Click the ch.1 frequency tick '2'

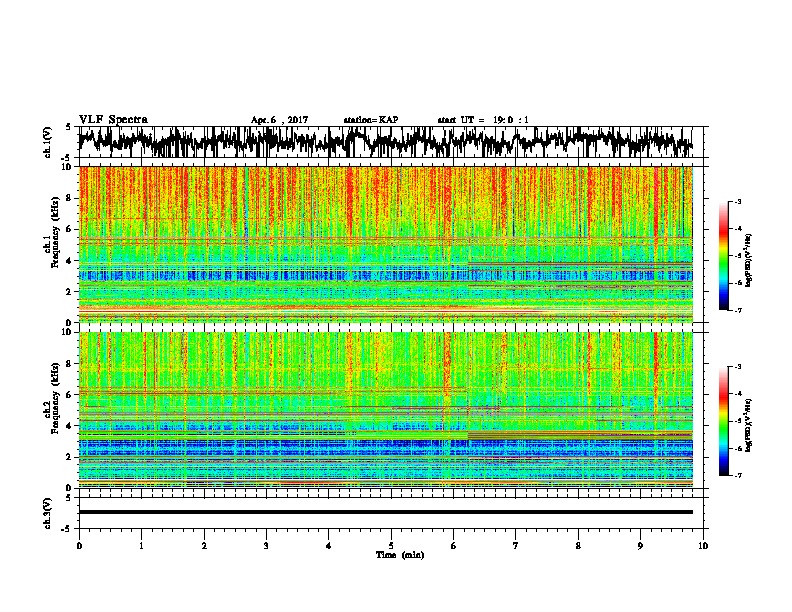69,292
